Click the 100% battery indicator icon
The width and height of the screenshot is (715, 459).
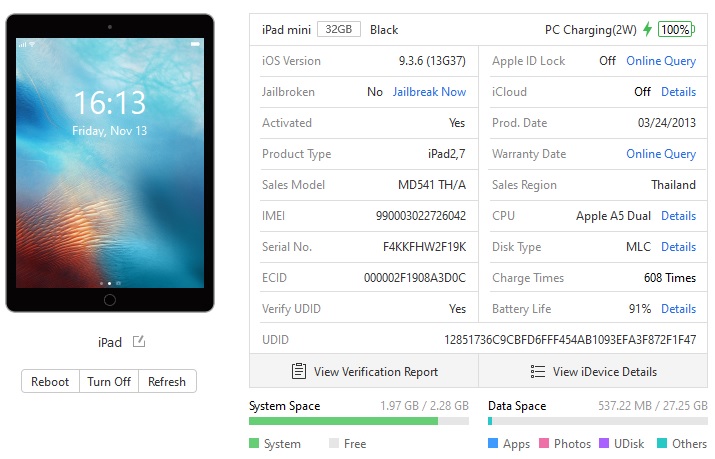pyautogui.click(x=676, y=30)
